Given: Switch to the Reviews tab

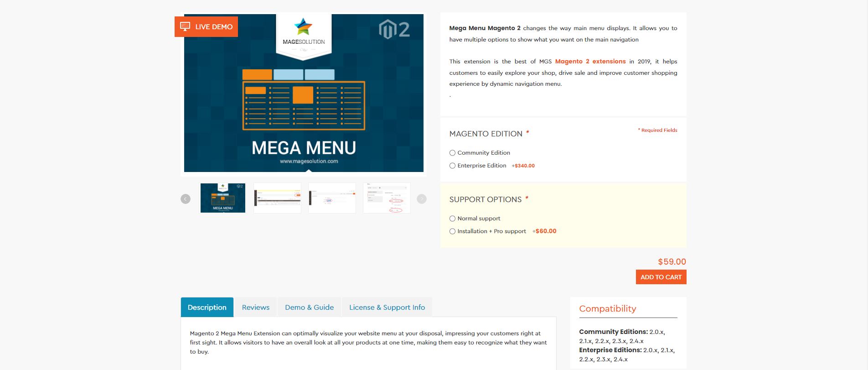Looking at the screenshot, I should click(256, 307).
